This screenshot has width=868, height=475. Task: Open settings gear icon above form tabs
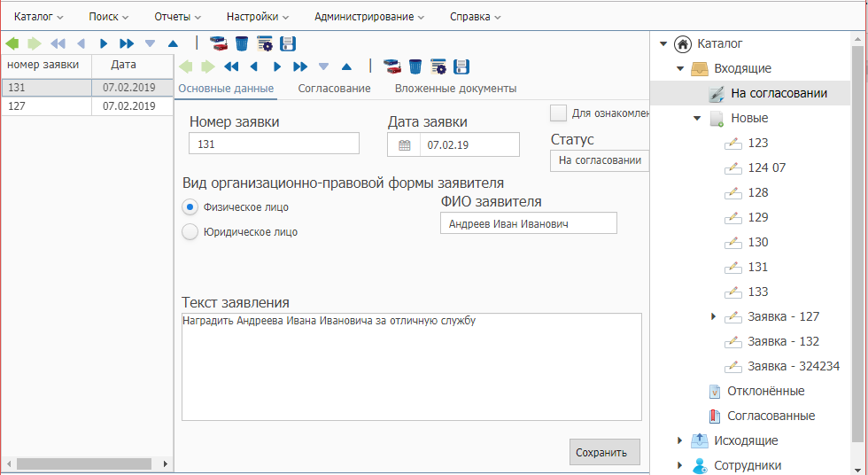[438, 67]
